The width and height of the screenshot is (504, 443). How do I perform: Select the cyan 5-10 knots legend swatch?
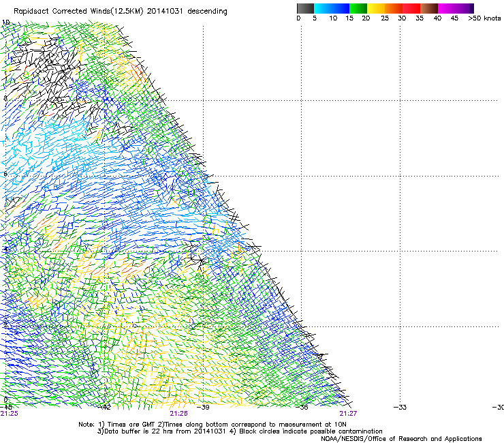click(323, 8)
